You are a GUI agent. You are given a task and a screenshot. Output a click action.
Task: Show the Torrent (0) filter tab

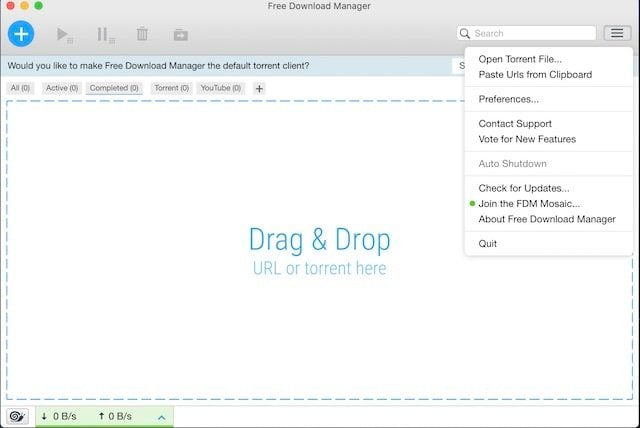171,88
